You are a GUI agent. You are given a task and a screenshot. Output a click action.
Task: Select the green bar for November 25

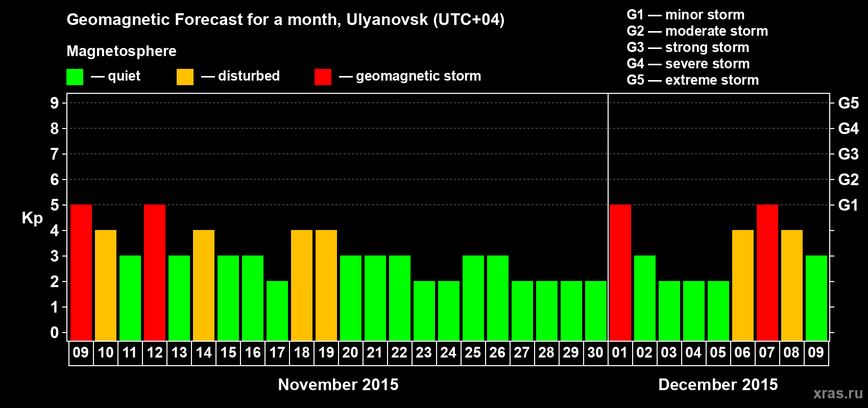[473, 298]
